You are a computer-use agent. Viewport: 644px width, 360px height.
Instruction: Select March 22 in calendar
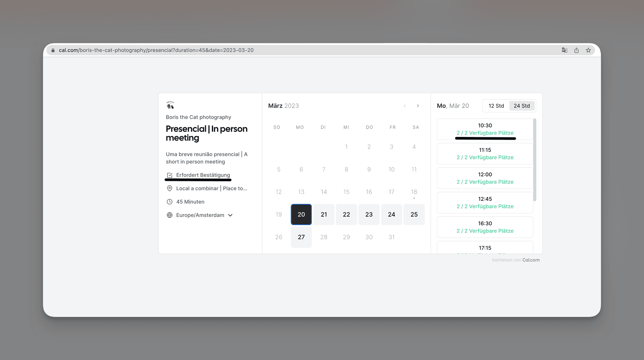346,214
